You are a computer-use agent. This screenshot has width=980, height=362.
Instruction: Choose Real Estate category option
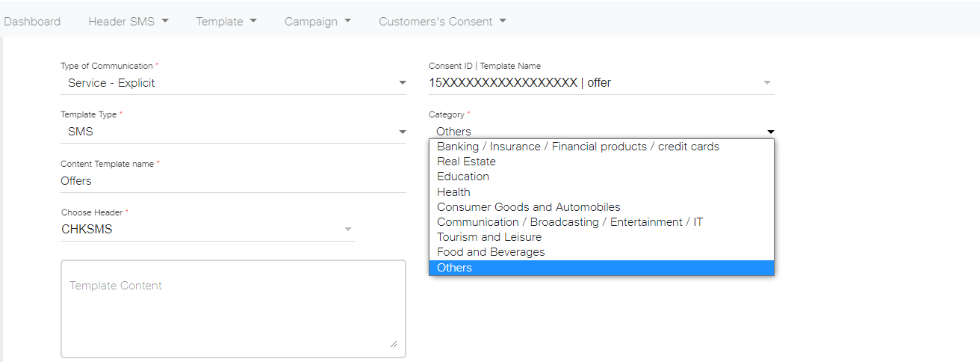(x=601, y=162)
